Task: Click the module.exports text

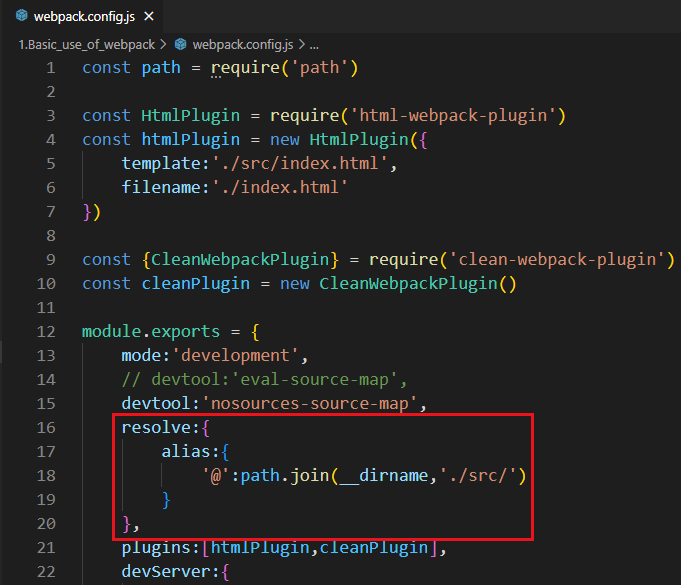Action: pos(151,332)
